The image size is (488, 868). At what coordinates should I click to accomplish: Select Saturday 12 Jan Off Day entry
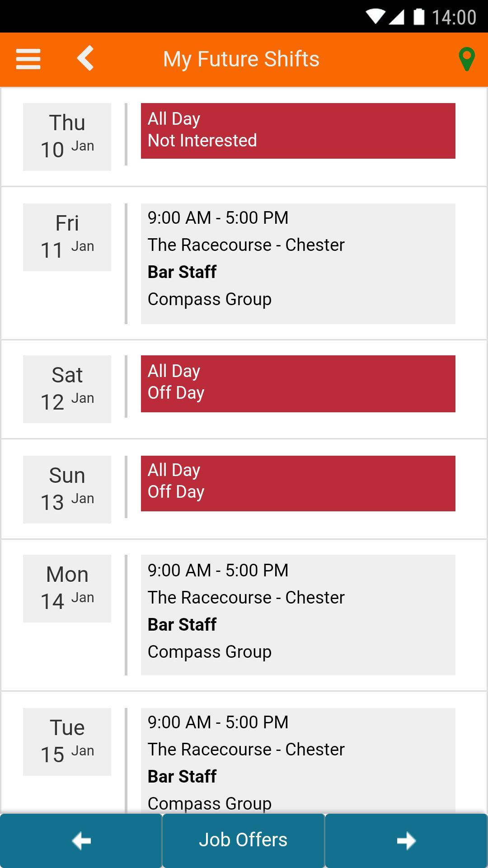click(x=298, y=383)
